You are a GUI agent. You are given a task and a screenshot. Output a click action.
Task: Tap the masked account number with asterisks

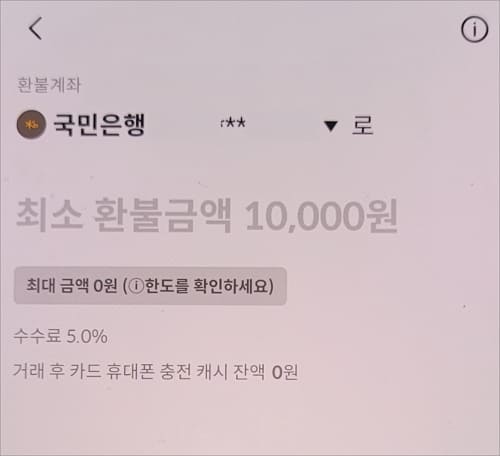point(233,123)
